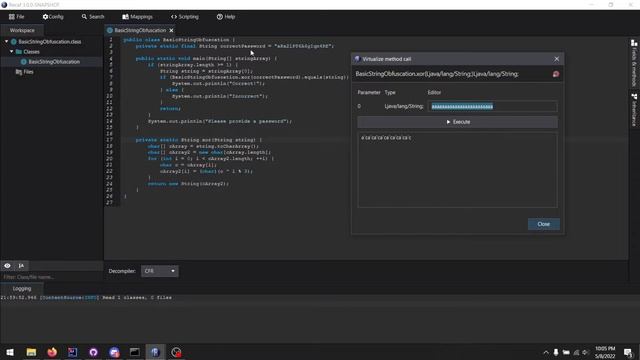Open the Inheritance side panel
This screenshot has width=640, height=360.
tap(634, 110)
